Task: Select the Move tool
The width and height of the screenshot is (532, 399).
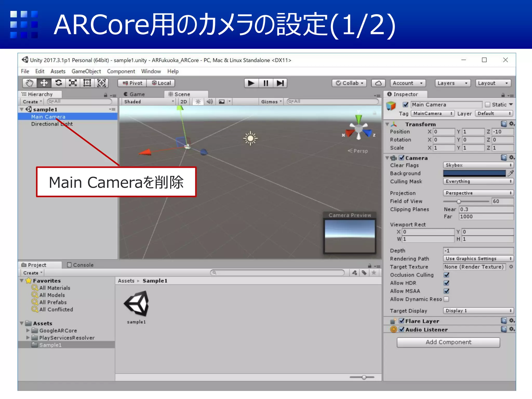Action: pyautogui.click(x=44, y=83)
